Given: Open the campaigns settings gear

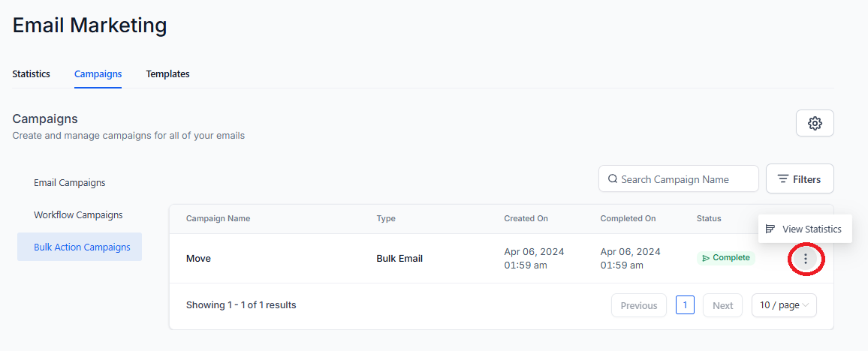Looking at the screenshot, I should [x=815, y=123].
